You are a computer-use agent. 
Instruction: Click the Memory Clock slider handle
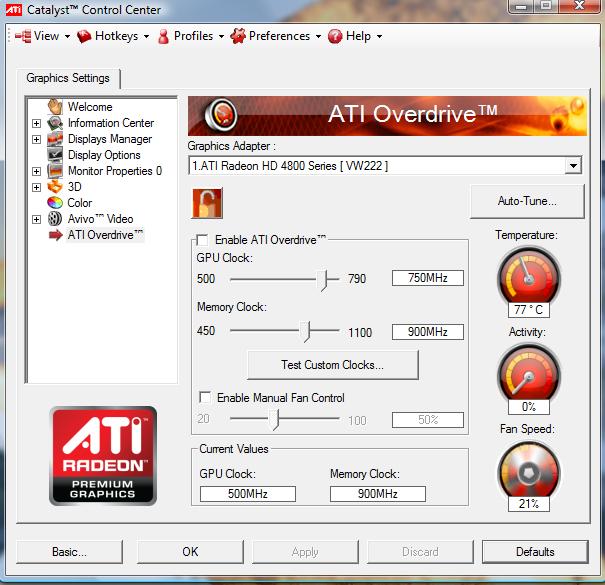click(x=305, y=331)
